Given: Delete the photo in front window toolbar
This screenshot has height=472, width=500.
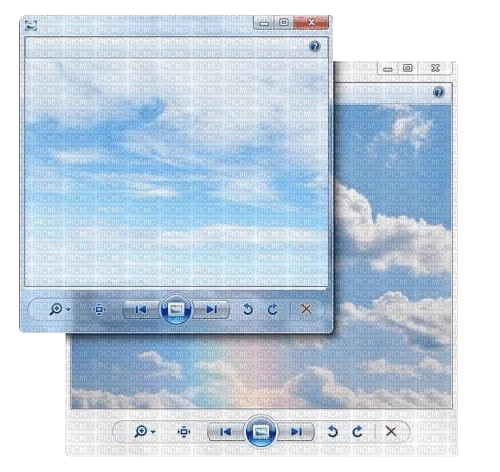Looking at the screenshot, I should 306,309.
